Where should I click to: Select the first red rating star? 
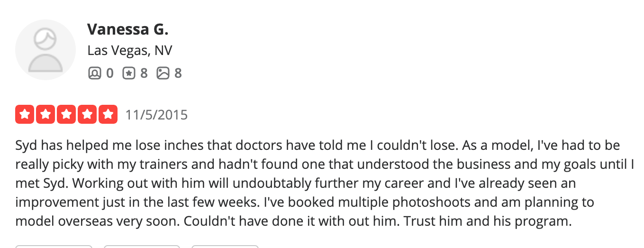coord(25,114)
